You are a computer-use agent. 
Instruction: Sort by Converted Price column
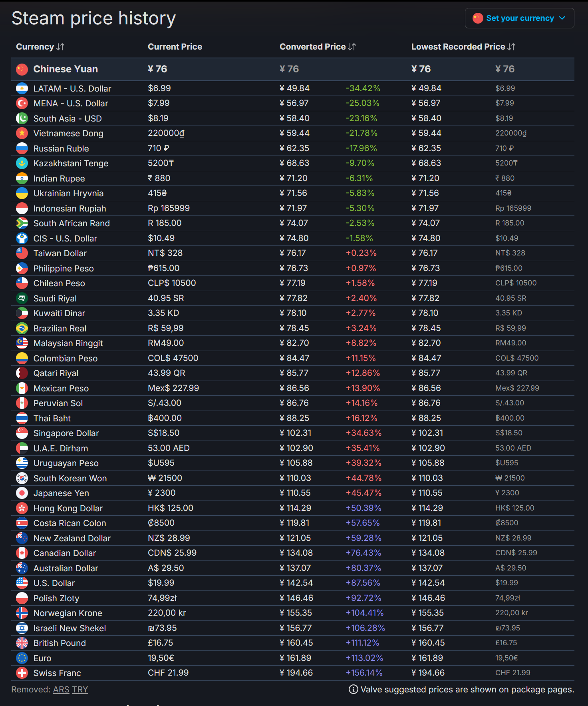pos(318,47)
